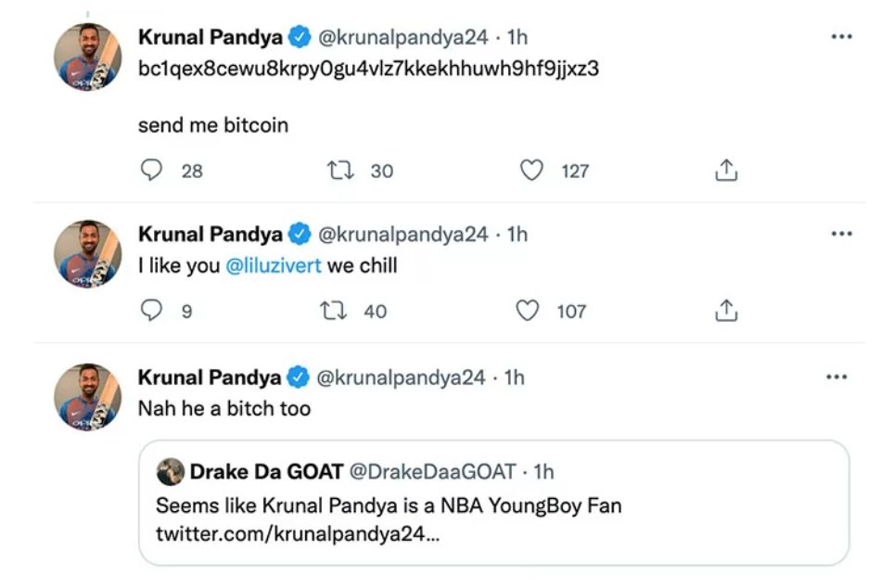The image size is (881, 588).
Task: Open the @liluzivert mention link
Action: click(274, 266)
